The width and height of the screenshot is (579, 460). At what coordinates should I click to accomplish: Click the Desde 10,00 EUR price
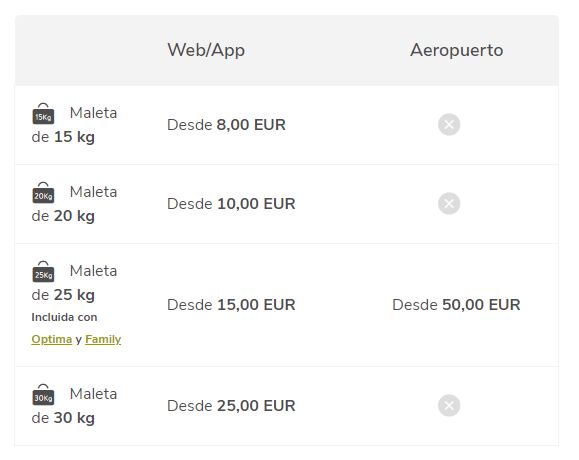(x=231, y=204)
